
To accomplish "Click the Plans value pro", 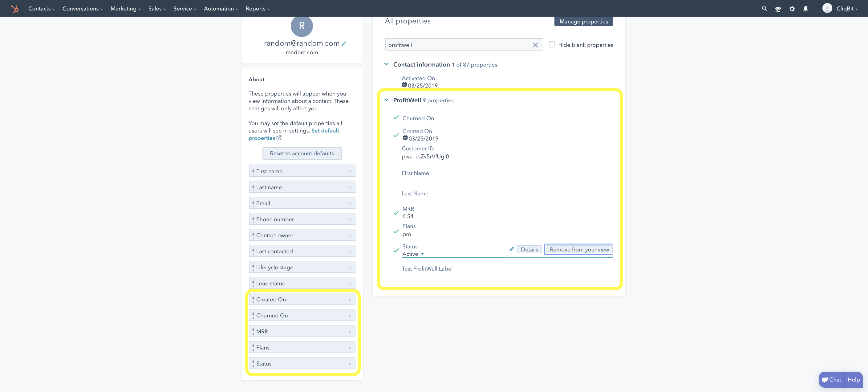I will pos(407,234).
